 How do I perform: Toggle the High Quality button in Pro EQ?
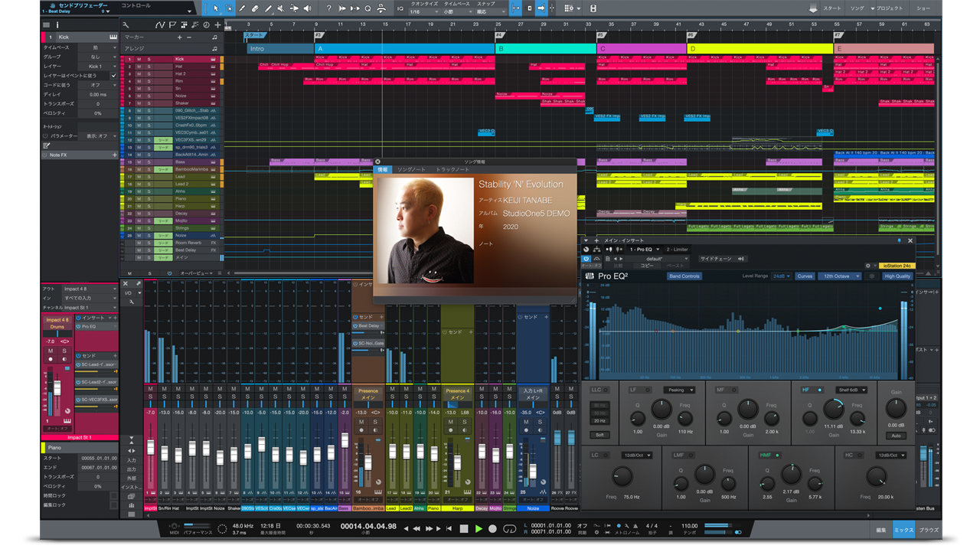[x=897, y=276]
